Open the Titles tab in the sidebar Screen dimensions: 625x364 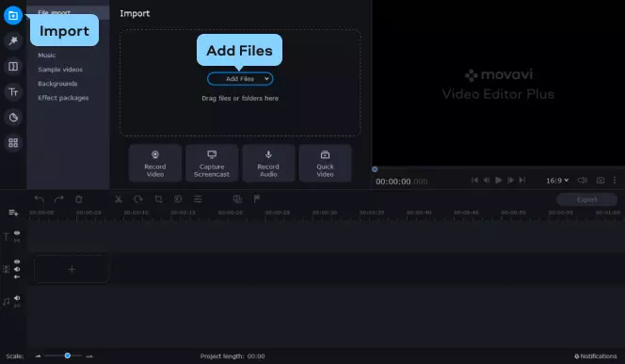pyautogui.click(x=13, y=92)
